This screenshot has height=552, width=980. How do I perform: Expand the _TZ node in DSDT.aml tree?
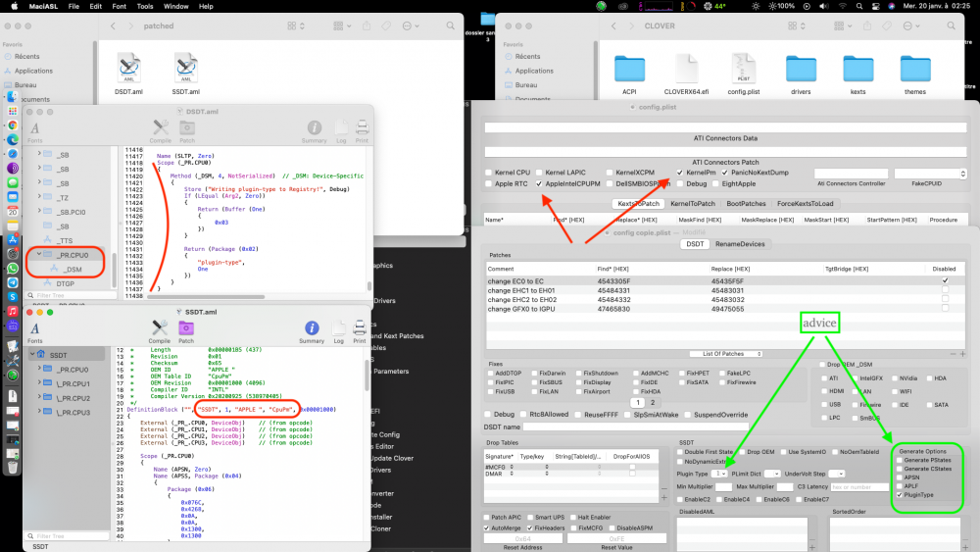tap(39, 197)
